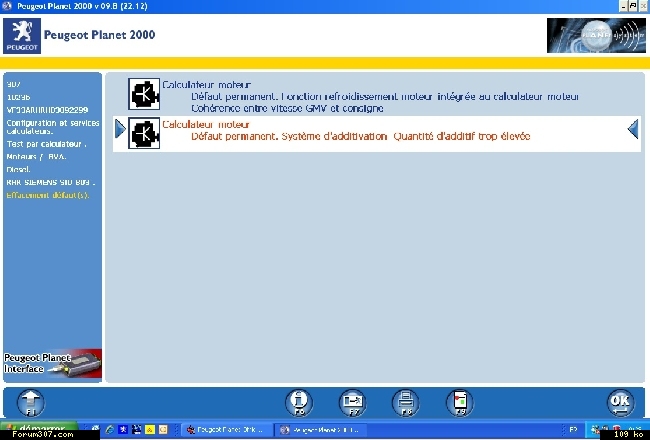
Task: Click the Peugeot lion logo
Action: (x=22, y=36)
